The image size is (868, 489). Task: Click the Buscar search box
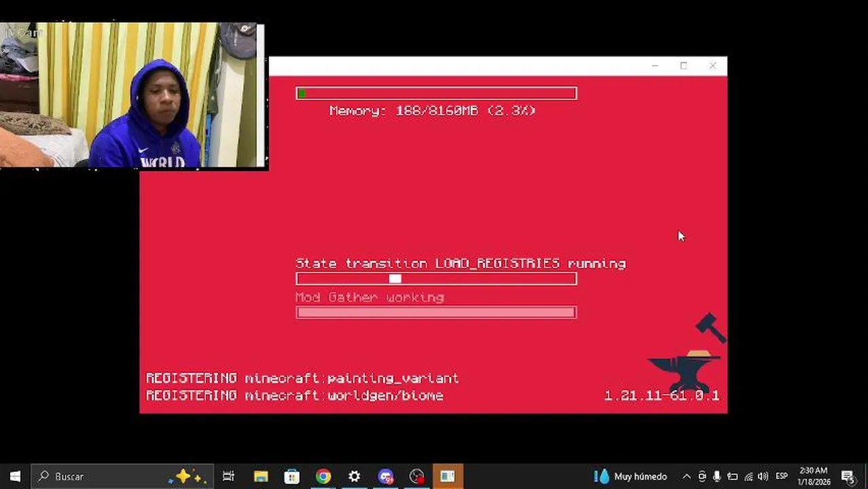click(122, 476)
